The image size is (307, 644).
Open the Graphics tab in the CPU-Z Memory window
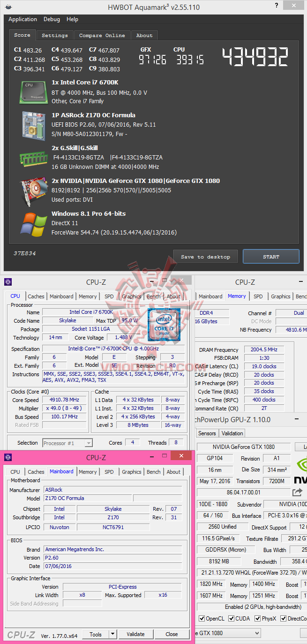(x=281, y=296)
